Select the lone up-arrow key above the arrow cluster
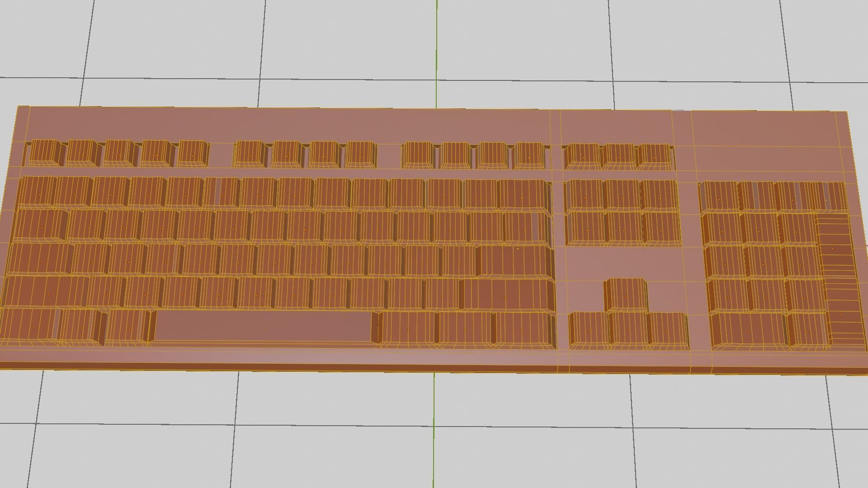Viewport: 868px width, 488px height. tap(626, 295)
